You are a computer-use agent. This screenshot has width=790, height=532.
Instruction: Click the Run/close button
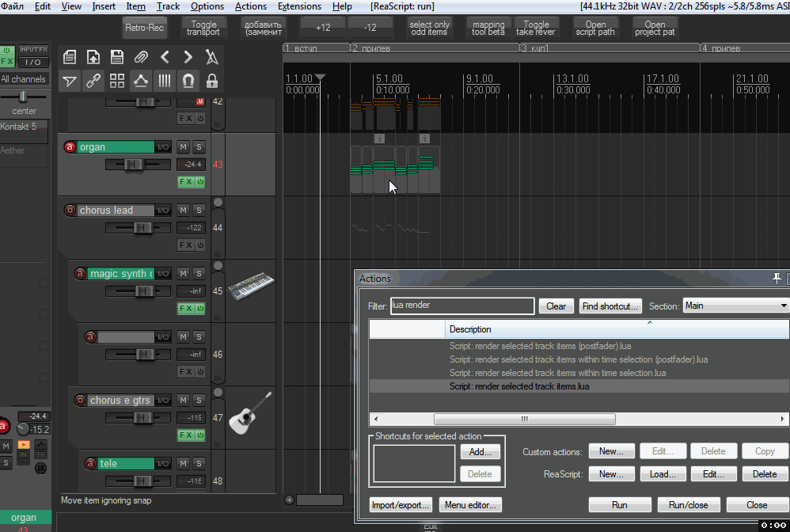click(687, 504)
